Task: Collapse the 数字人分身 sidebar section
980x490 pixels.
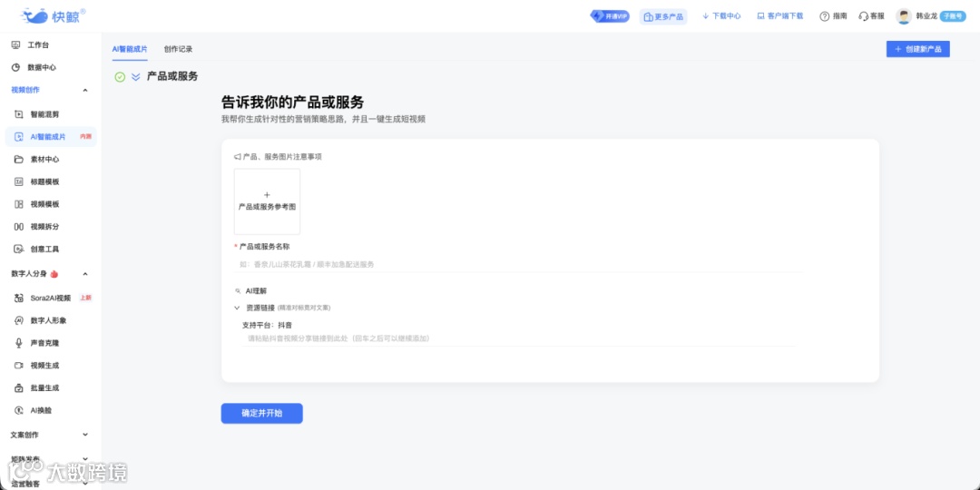Action: point(85,274)
